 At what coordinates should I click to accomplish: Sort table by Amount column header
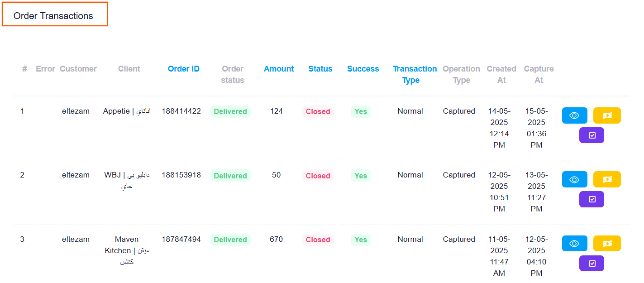[279, 69]
